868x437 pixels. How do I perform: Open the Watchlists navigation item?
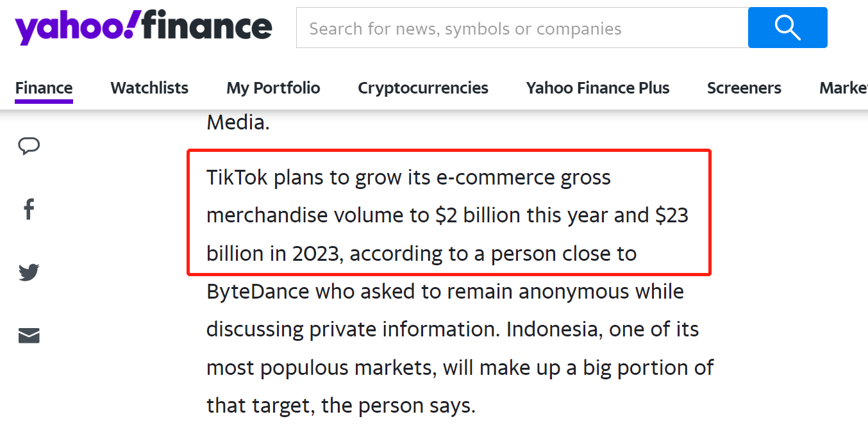click(x=149, y=88)
